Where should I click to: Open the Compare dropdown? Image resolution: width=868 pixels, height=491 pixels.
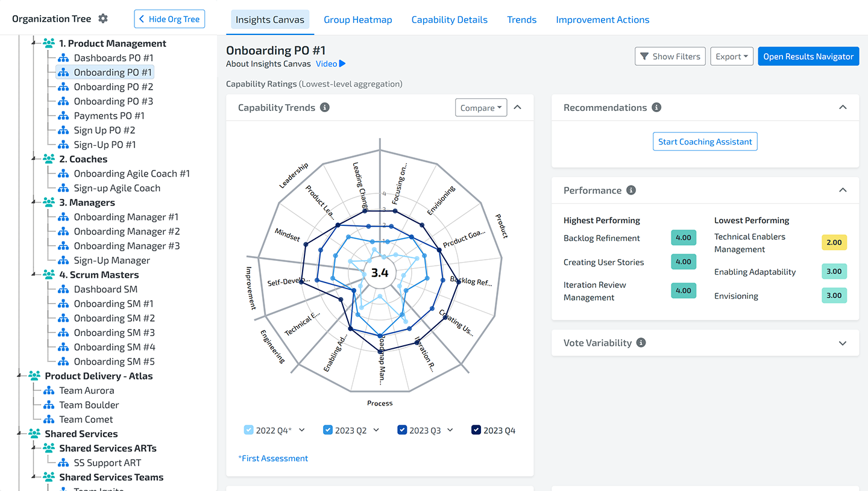tap(480, 108)
